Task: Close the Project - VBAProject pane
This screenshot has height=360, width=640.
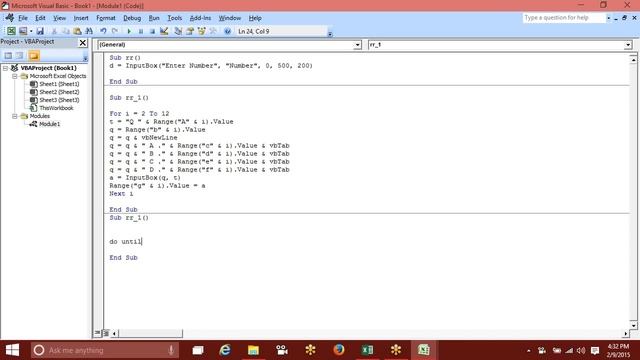Action: 82,42
